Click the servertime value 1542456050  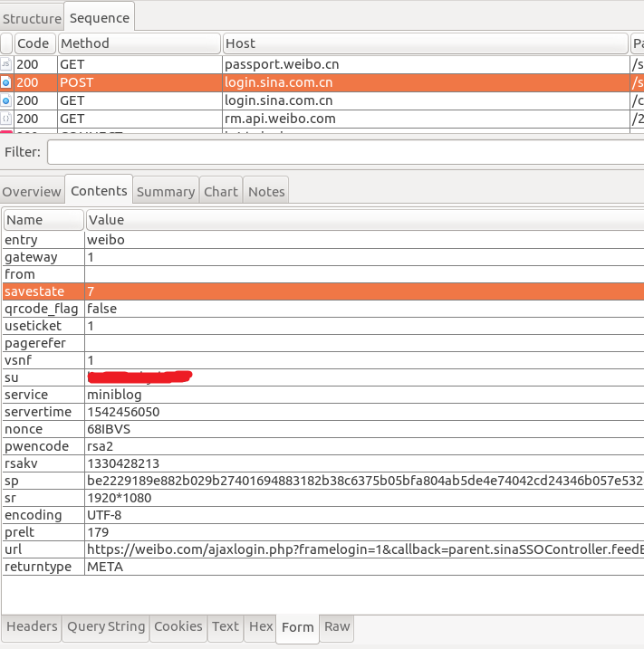point(123,412)
